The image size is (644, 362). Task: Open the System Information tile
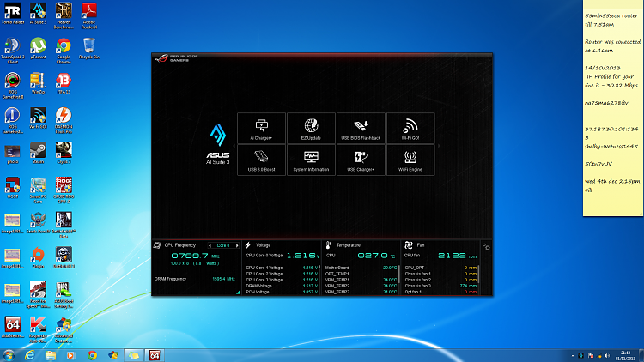tap(311, 160)
